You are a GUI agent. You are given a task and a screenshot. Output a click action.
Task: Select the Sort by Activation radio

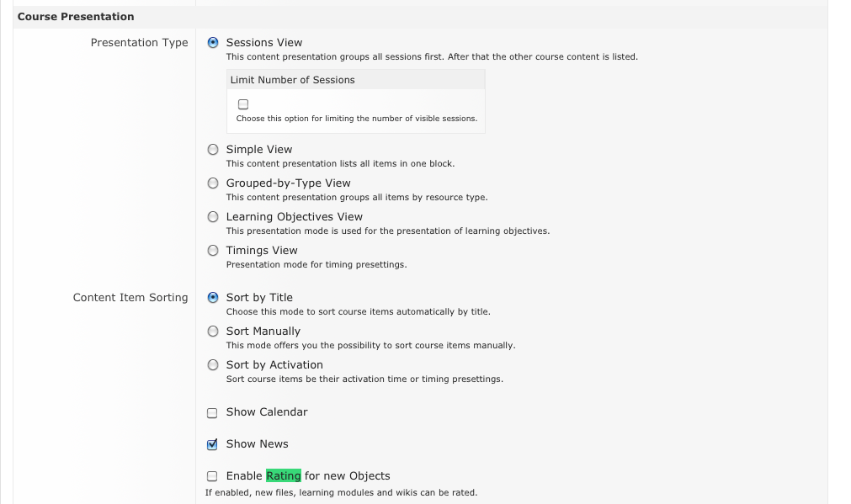click(x=213, y=365)
